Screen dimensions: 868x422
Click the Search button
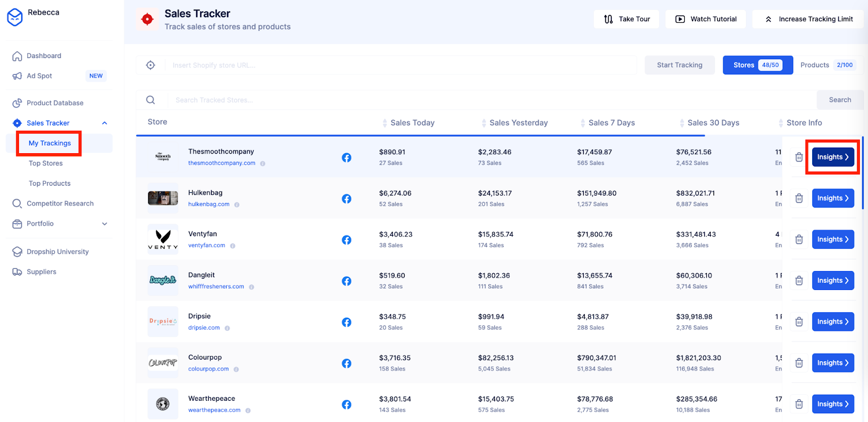pos(840,100)
